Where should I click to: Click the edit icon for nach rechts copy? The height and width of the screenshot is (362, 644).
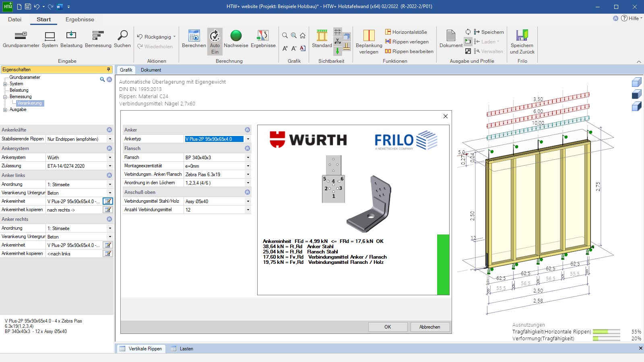108,210
